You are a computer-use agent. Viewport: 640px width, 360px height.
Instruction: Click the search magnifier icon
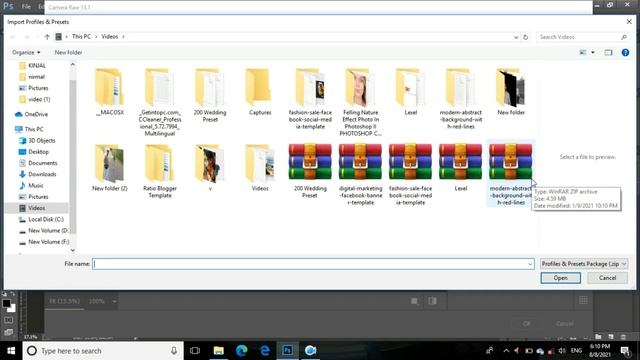624,37
